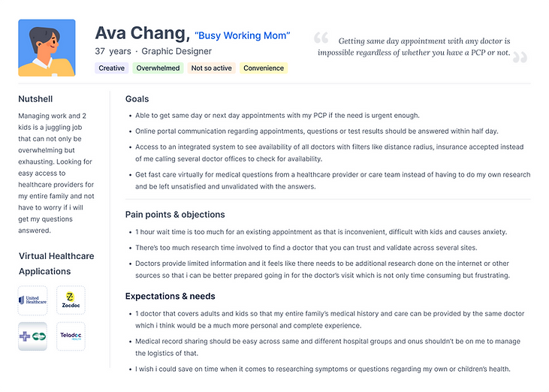This screenshot has height=392, width=549.
Task: Click the "Busy Working Mom" blue label
Action: (x=243, y=36)
